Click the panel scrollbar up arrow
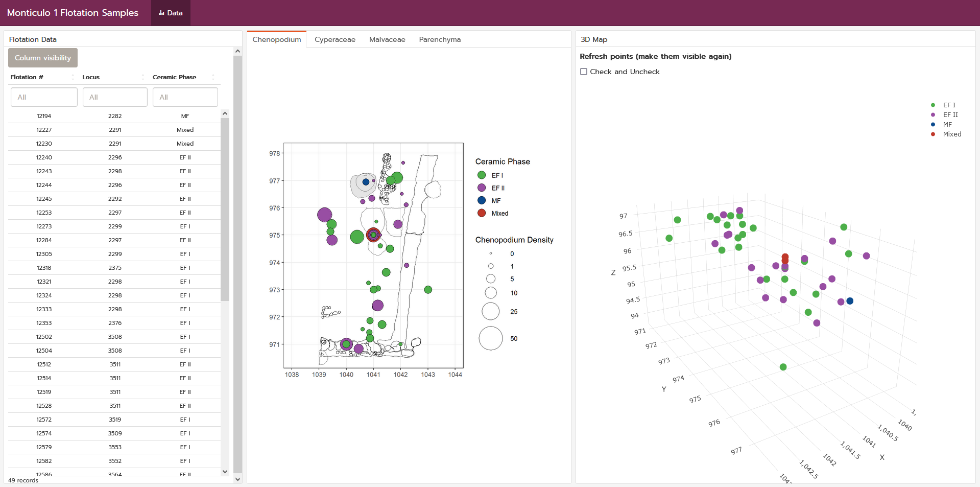980x487 pixels. pyautogui.click(x=237, y=51)
